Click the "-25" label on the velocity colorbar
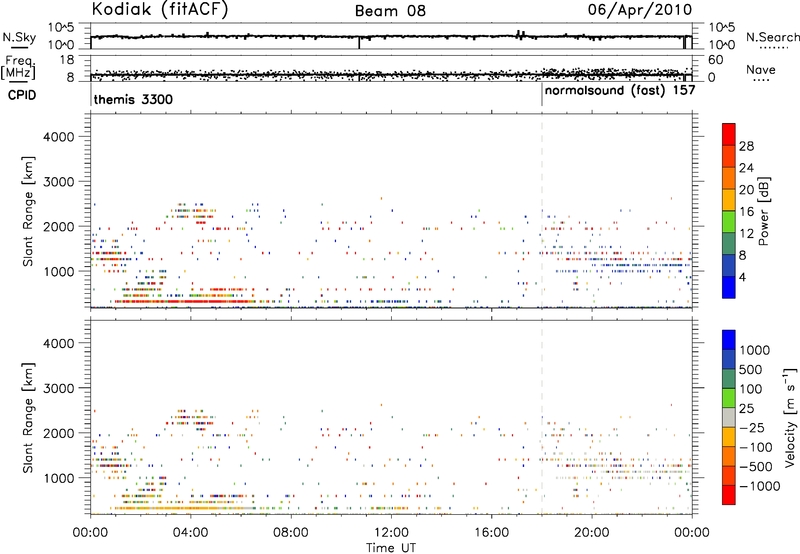This screenshot has height=554, width=800. pyautogui.click(x=751, y=428)
